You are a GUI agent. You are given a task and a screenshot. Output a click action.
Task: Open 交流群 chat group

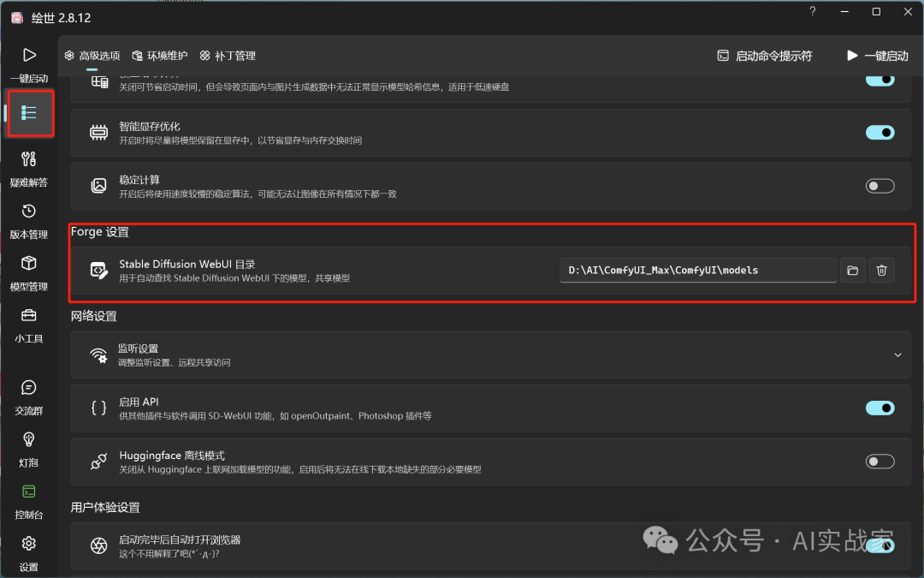(29, 397)
